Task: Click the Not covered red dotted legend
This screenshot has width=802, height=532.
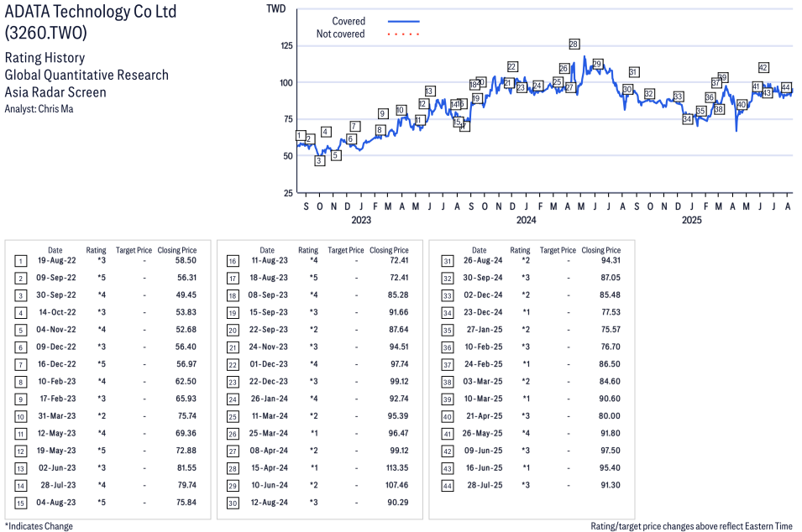Action: (404, 34)
